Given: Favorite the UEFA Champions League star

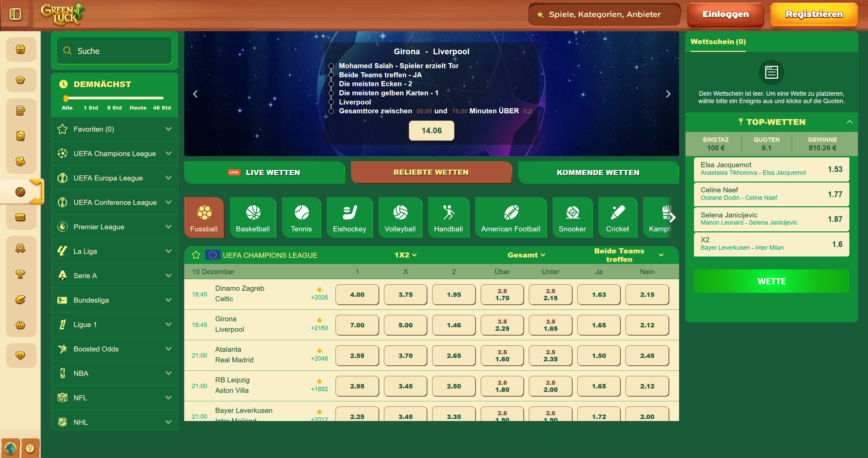Looking at the screenshot, I should [x=196, y=255].
